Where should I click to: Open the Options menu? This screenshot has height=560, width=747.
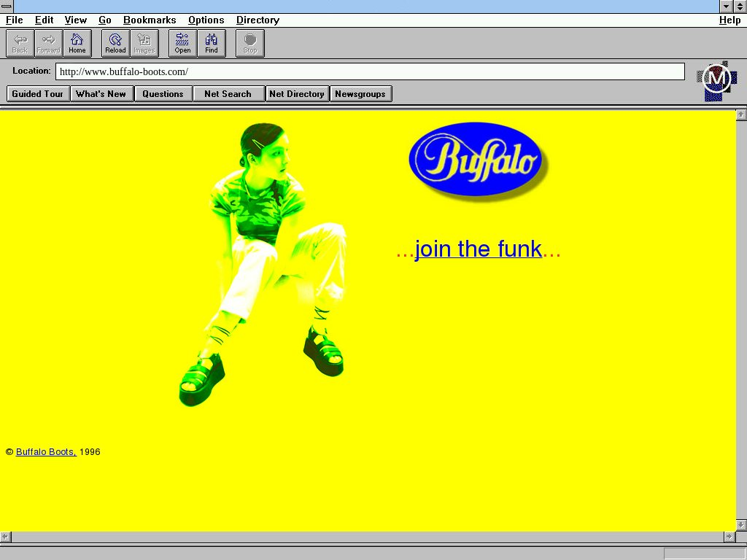click(x=206, y=20)
